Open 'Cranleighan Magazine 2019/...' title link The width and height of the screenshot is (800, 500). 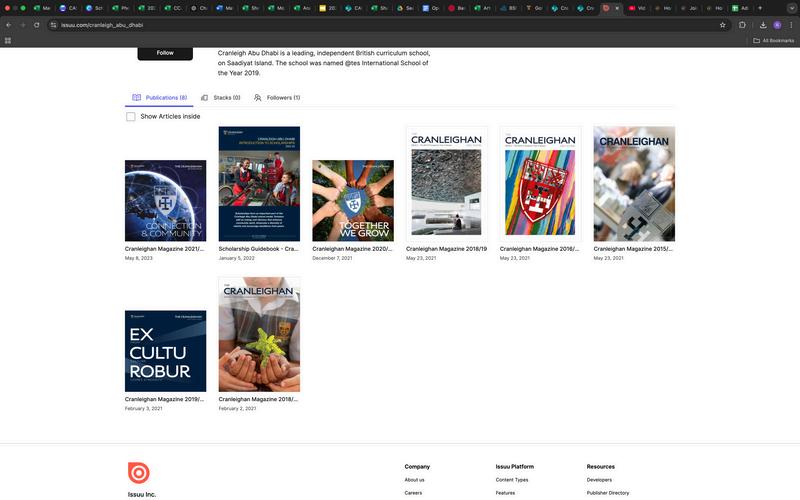[164, 399]
